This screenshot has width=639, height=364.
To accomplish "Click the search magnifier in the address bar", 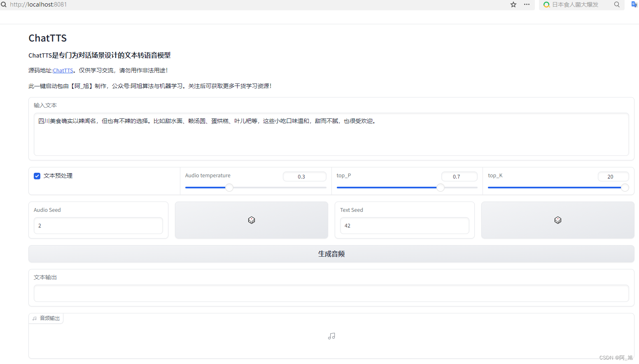I will (x=4, y=5).
